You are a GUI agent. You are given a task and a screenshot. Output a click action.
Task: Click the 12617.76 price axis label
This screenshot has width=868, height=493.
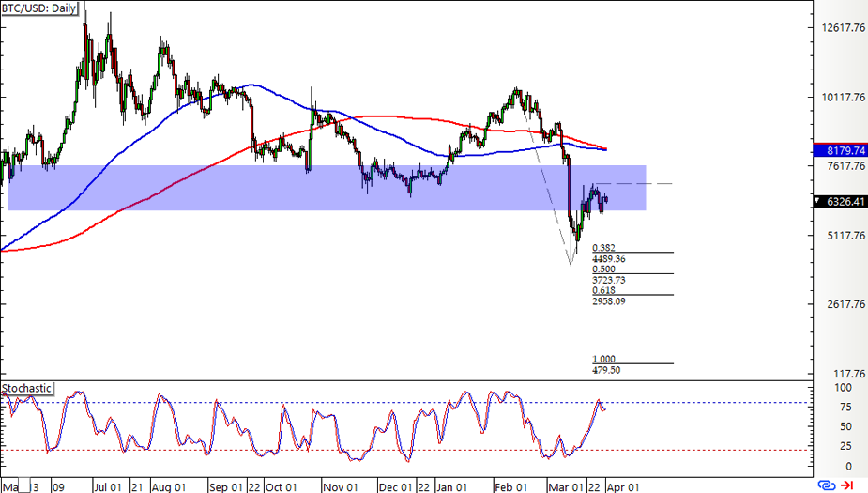click(843, 27)
